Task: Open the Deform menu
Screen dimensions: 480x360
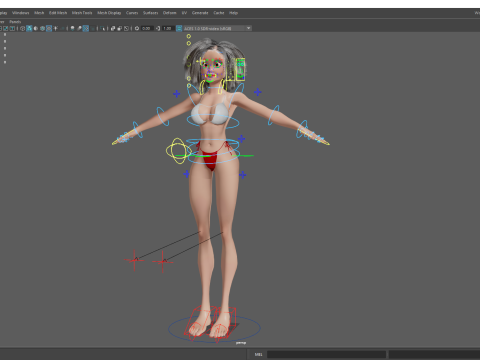Action: tap(169, 13)
